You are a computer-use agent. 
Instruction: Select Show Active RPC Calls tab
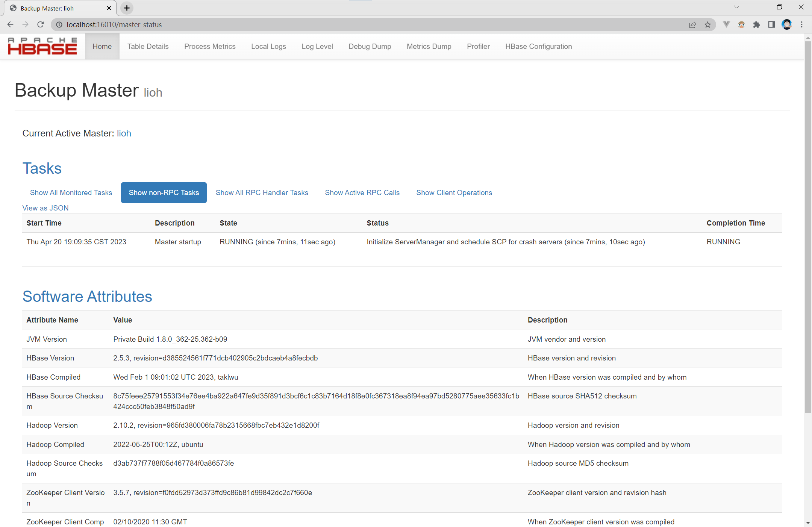pyautogui.click(x=362, y=192)
